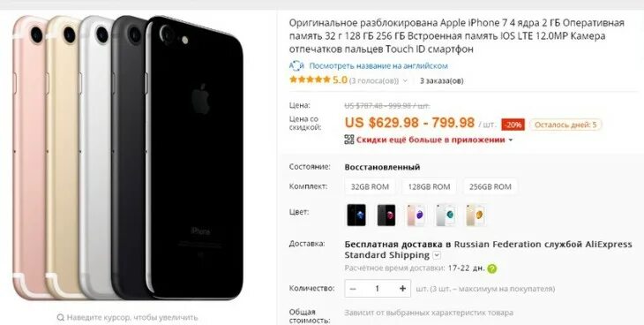644x325 pixels.
Task: Click the magnifier icon under product image
Action: [x=60, y=317]
